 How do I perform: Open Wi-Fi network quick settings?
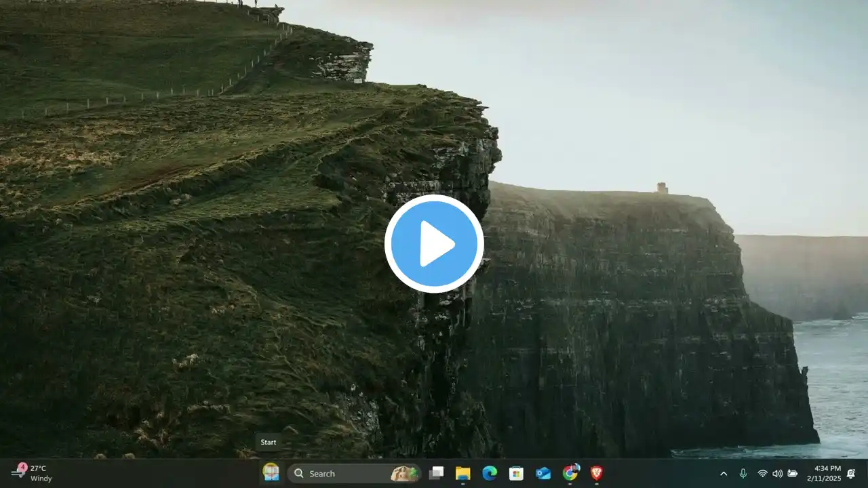point(762,474)
